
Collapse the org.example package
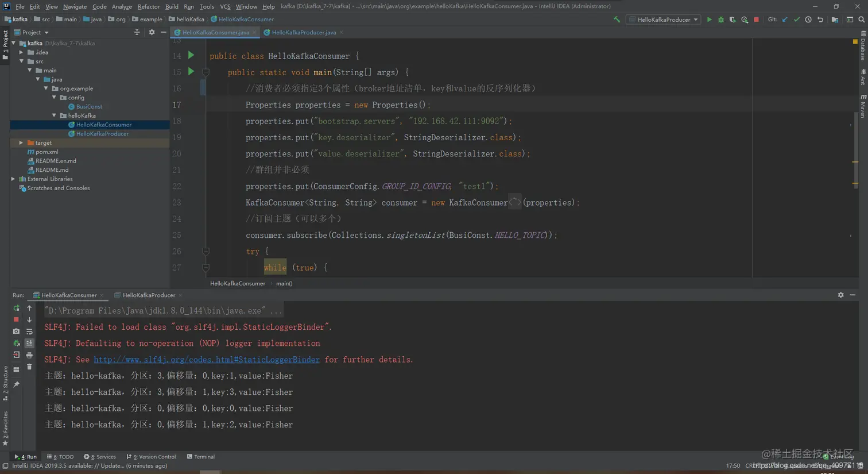coord(46,88)
